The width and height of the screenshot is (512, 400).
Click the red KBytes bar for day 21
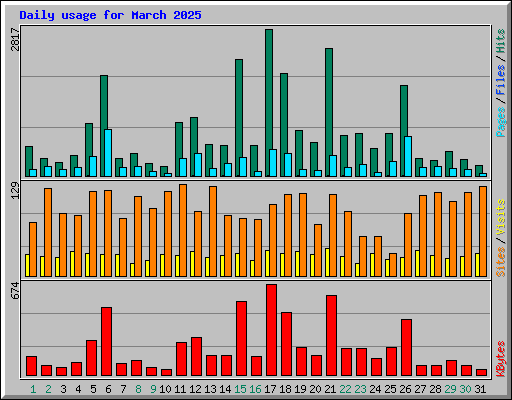(x=331, y=336)
